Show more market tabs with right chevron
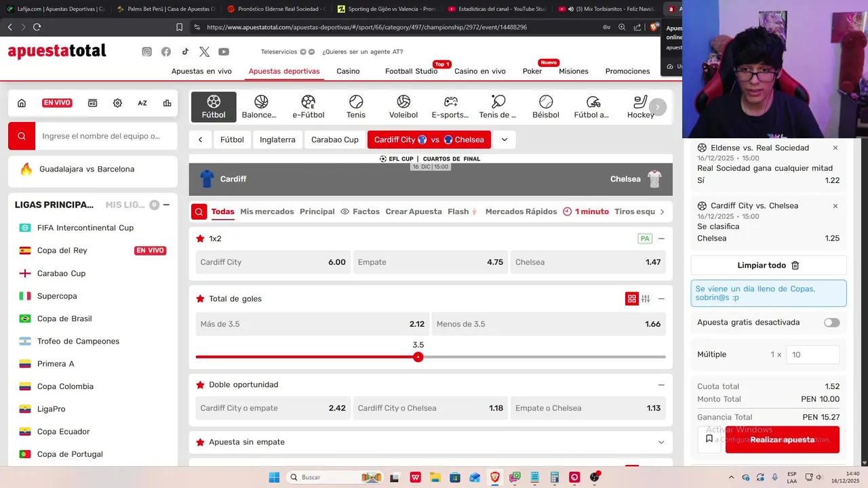Screen dimensions: 868x488 [x=662, y=211]
